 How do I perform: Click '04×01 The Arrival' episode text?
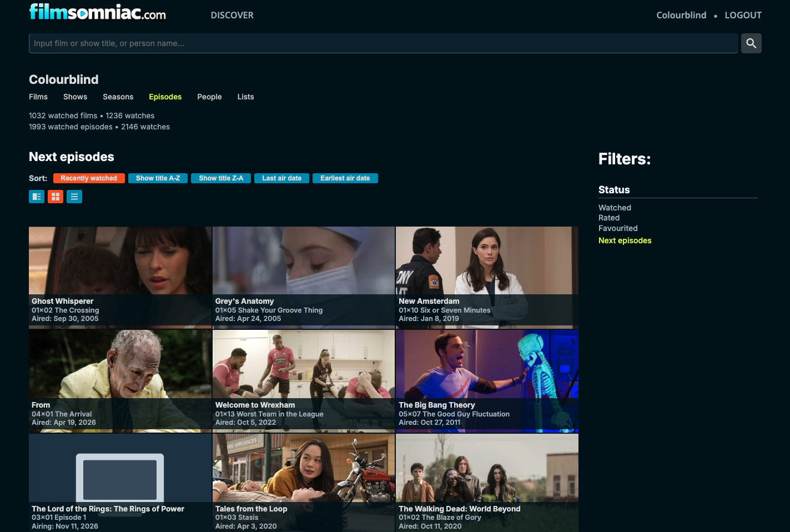coord(62,414)
